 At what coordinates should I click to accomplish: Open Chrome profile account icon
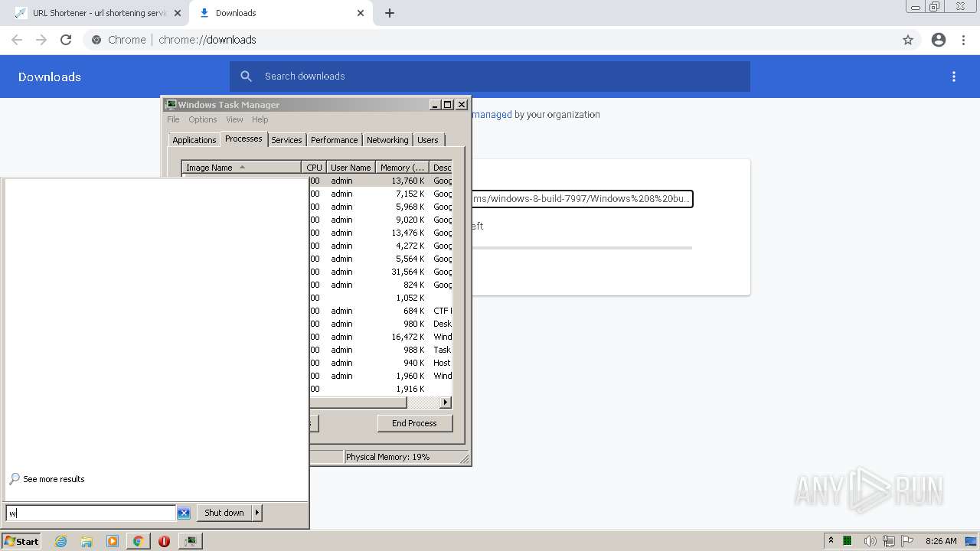(x=939, y=40)
